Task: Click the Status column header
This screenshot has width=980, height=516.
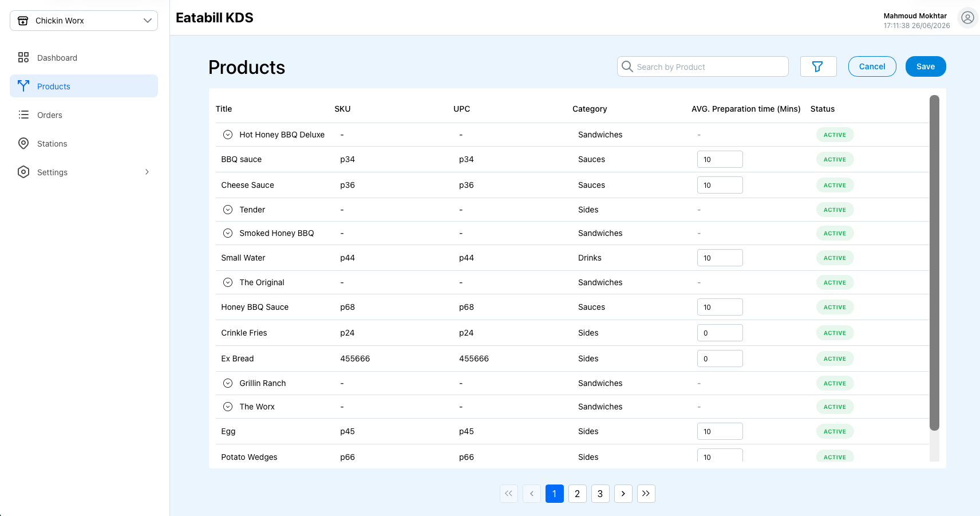Action: pyautogui.click(x=823, y=109)
